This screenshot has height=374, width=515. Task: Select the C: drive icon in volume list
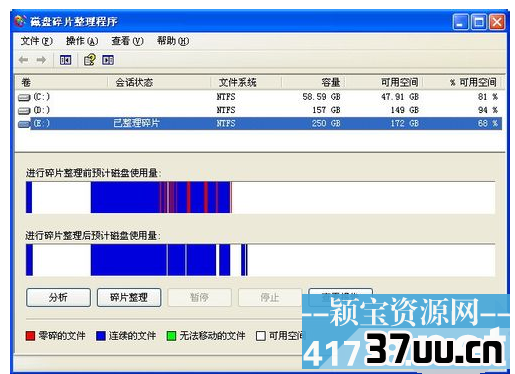tap(24, 97)
